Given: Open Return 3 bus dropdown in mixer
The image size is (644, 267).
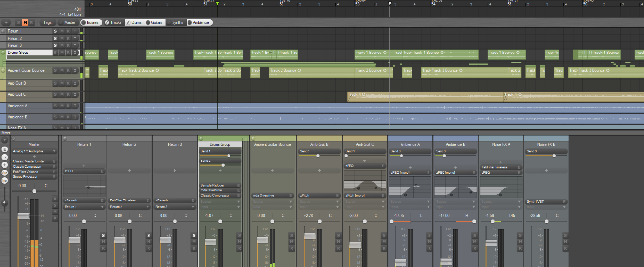Looking at the screenshot, I should pyautogui.click(x=174, y=207).
